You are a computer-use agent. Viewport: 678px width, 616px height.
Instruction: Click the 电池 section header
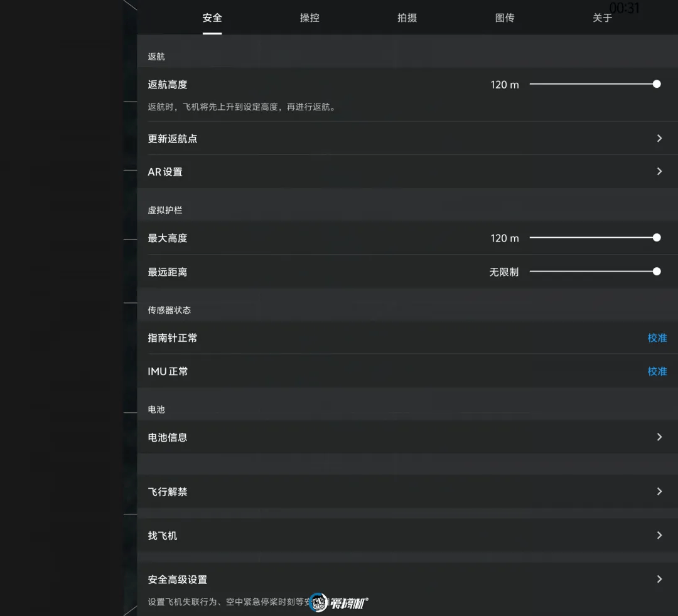(156, 410)
